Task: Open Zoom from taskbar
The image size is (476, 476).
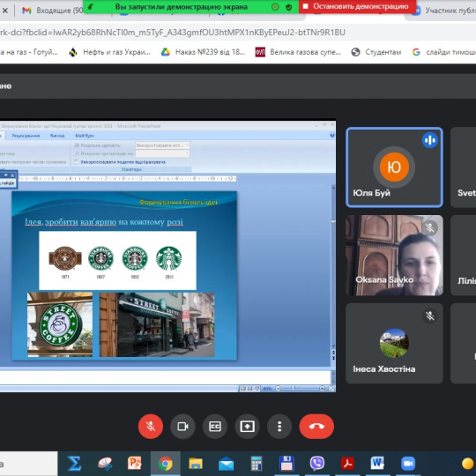Action: [x=408, y=464]
